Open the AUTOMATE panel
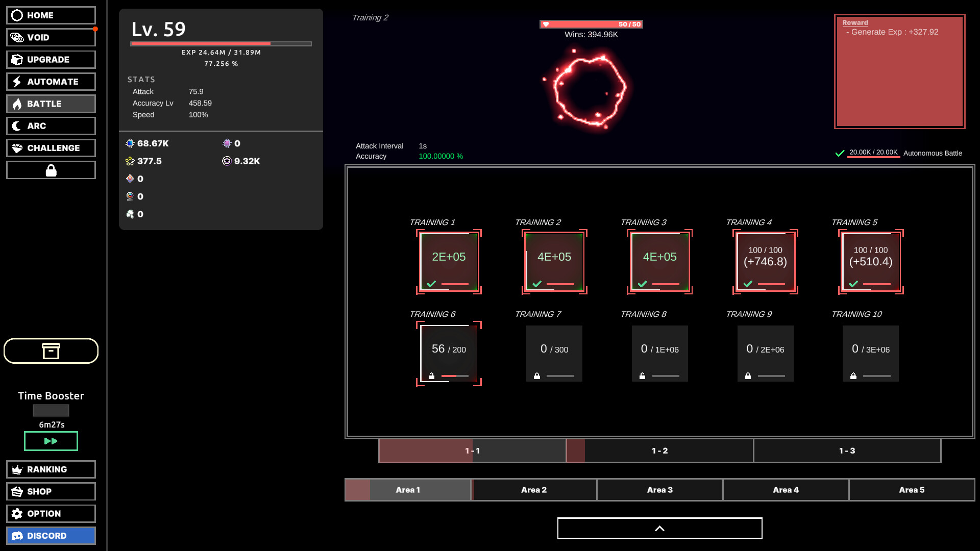 [51, 81]
